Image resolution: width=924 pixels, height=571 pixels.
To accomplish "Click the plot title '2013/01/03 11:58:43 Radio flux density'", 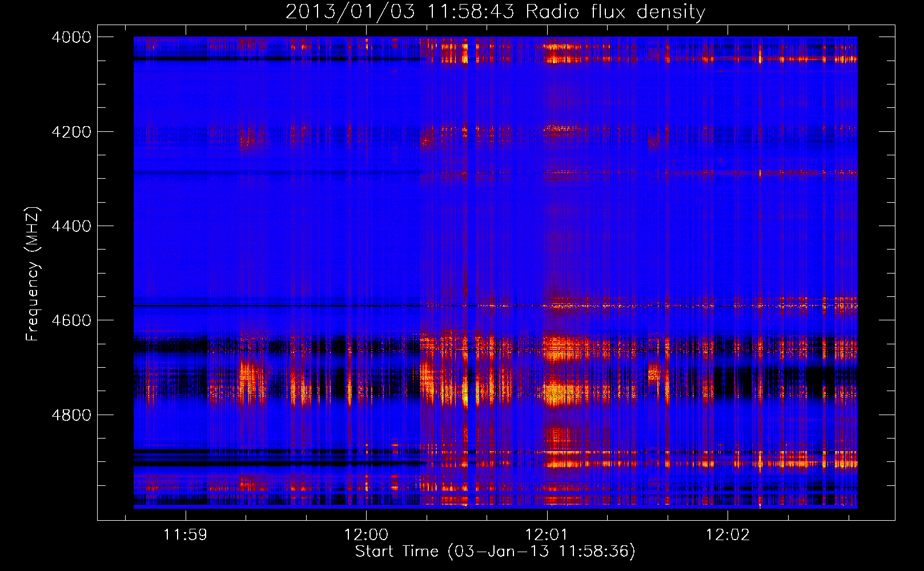I will [x=495, y=11].
